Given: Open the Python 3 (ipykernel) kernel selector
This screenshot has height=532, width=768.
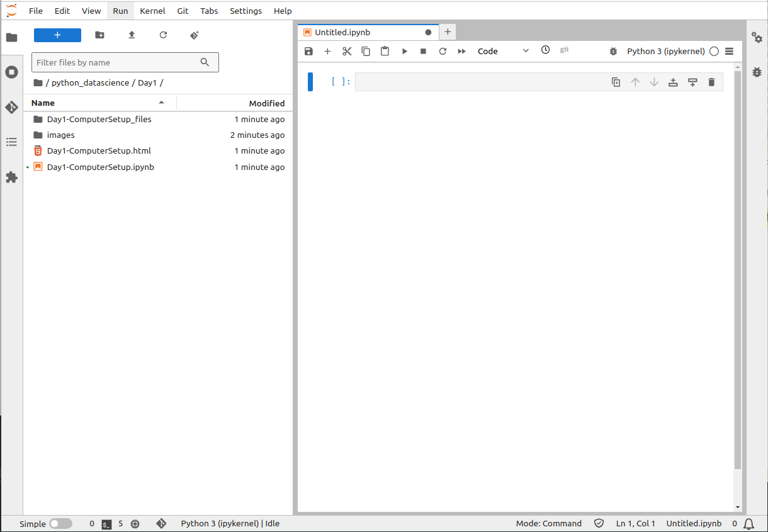Looking at the screenshot, I should coord(665,51).
